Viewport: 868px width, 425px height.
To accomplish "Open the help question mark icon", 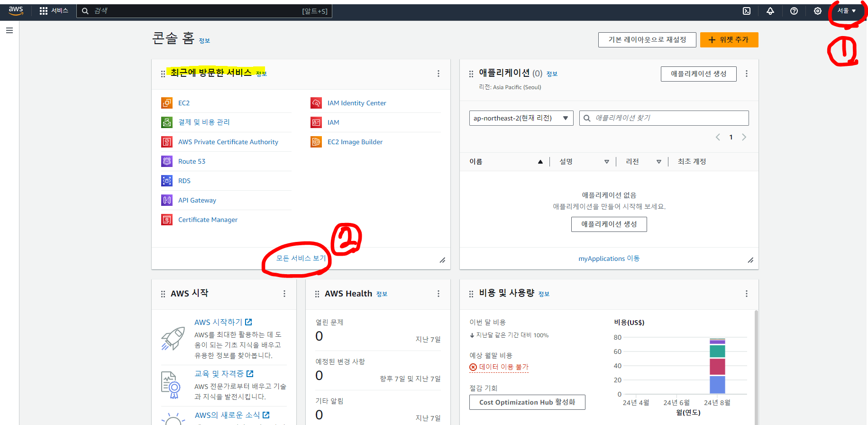I will pos(794,11).
